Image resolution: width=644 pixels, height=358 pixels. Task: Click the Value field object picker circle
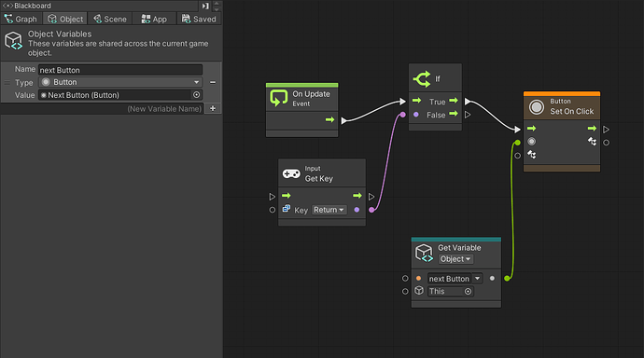tap(196, 95)
